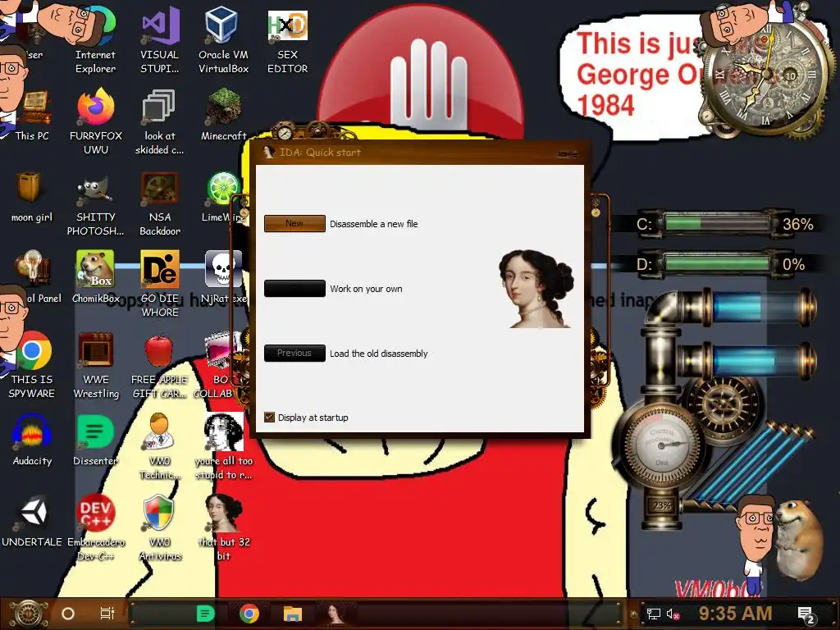Toggle the Display at startup checkbox
Image resolution: width=840 pixels, height=630 pixels.
[269, 418]
